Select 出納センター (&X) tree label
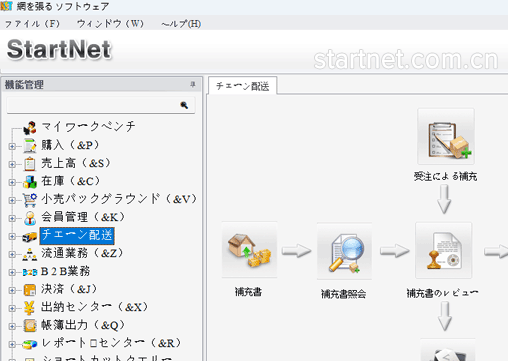The height and width of the screenshot is (361, 508). click(x=94, y=307)
